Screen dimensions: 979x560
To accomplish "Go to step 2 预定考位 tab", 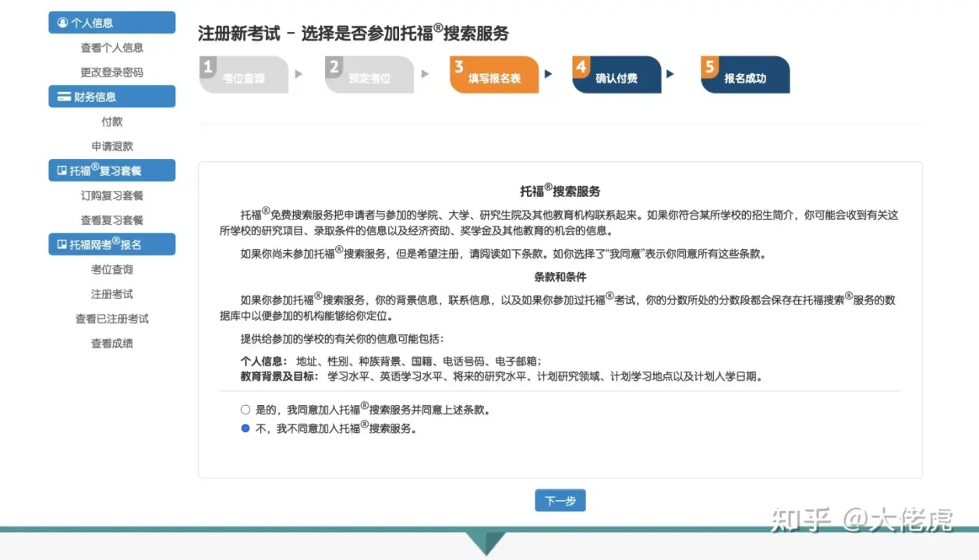I will [369, 75].
